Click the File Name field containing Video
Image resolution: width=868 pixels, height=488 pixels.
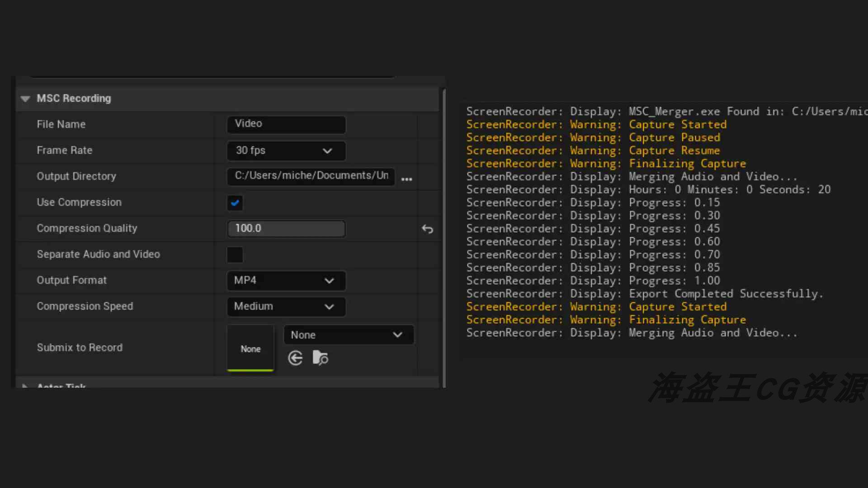coord(286,124)
